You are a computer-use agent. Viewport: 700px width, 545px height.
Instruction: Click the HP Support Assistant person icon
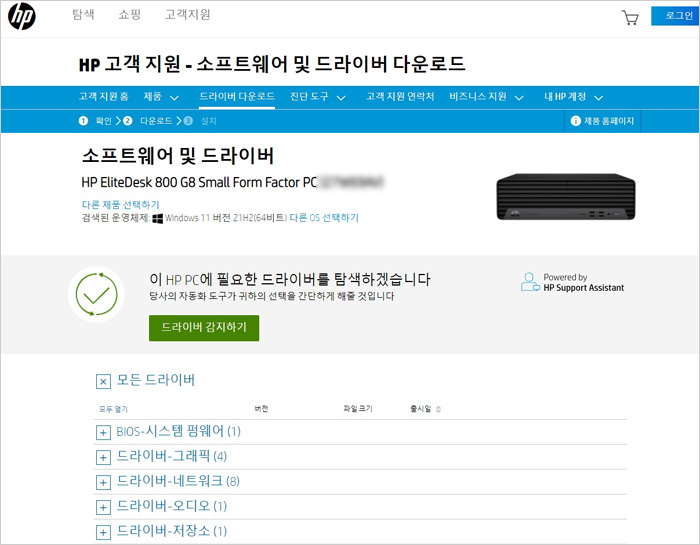tap(530, 282)
